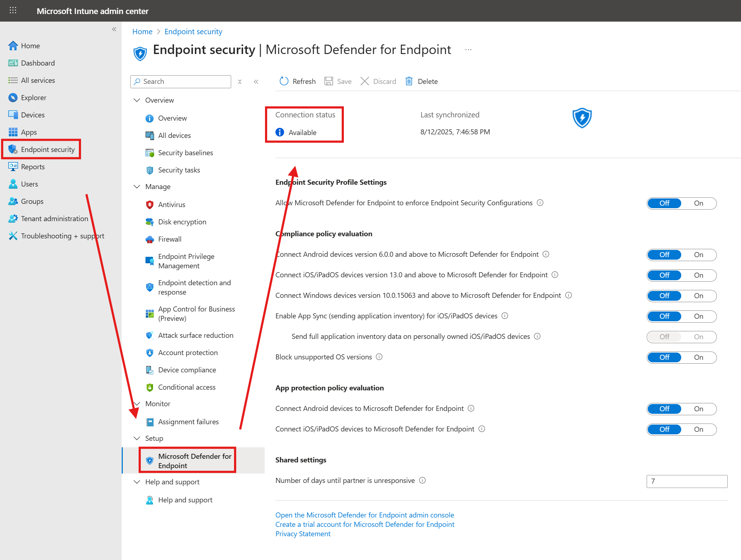This screenshot has width=741, height=560.
Task: Collapse the Help and support section chevron
Action: click(x=137, y=482)
